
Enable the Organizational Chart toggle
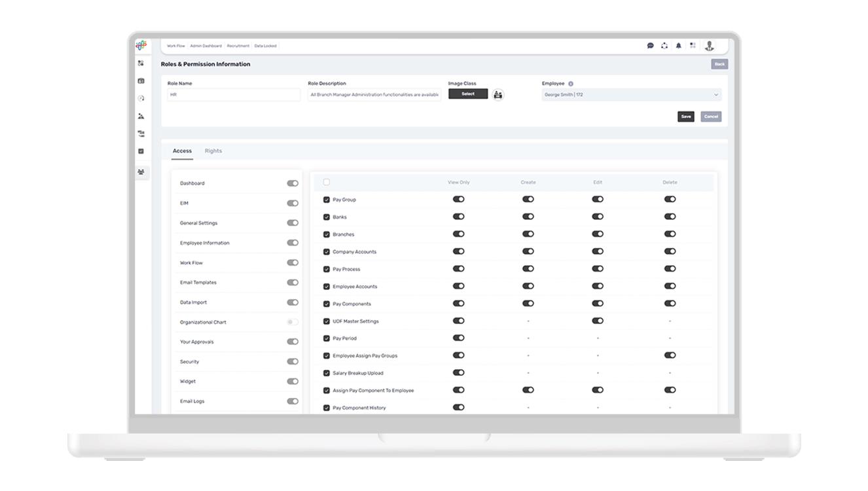[293, 322]
